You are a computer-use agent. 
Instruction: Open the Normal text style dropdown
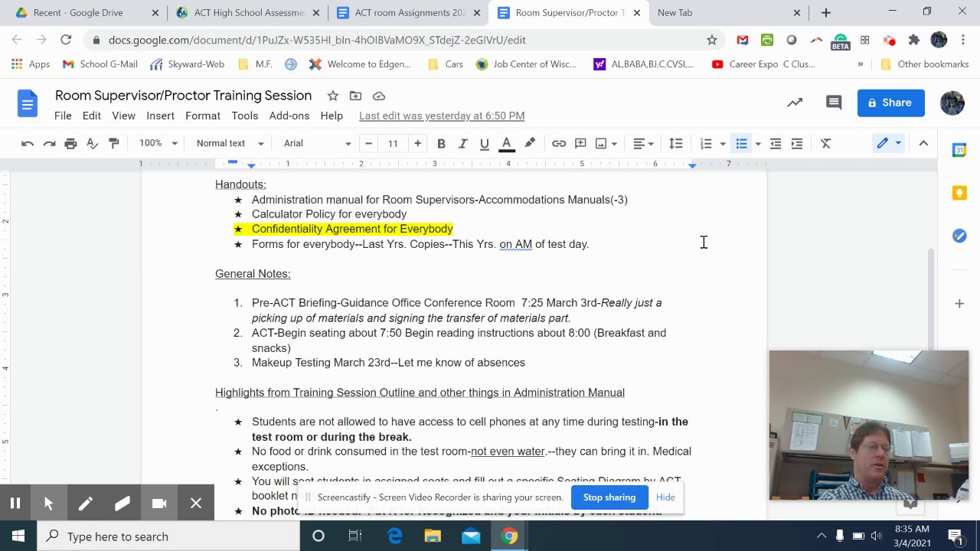pyautogui.click(x=230, y=143)
